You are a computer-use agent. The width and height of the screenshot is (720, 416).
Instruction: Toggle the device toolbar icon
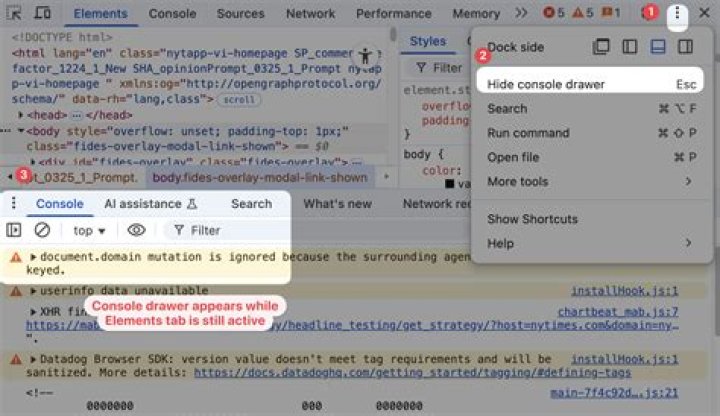pyautogui.click(x=43, y=13)
